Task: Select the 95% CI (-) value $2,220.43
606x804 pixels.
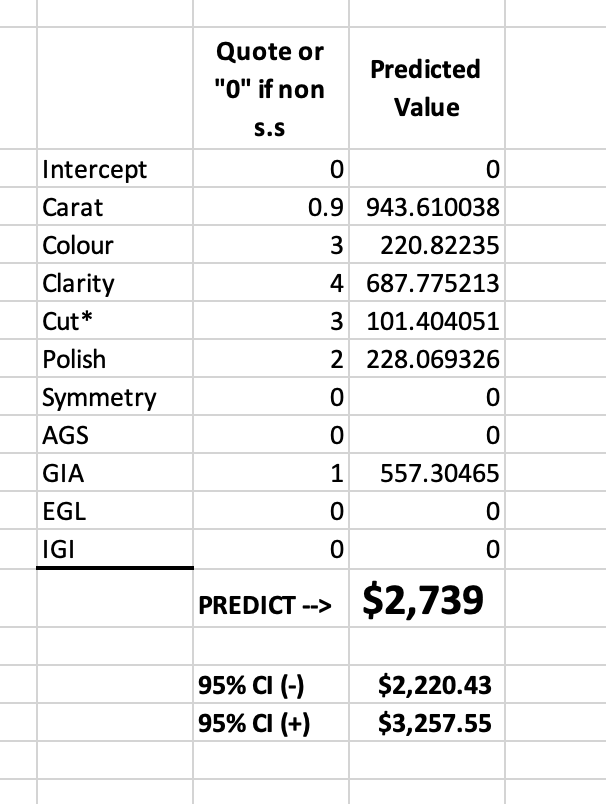Action: 436,686
